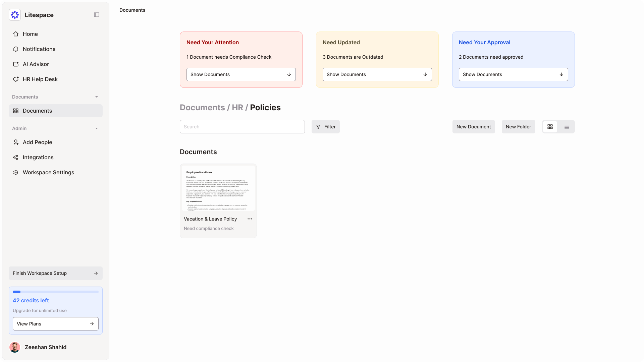
Task: Collapse the sidebar panel icon
Action: click(97, 15)
